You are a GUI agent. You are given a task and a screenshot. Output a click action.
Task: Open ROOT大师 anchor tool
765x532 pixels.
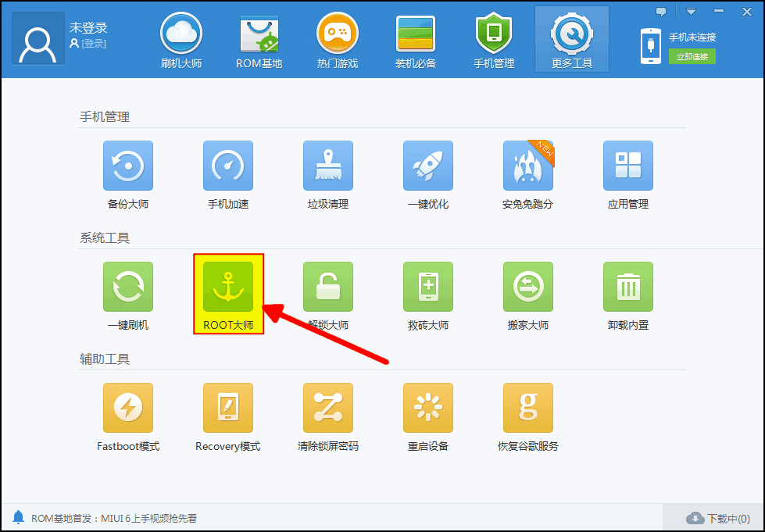tap(228, 287)
